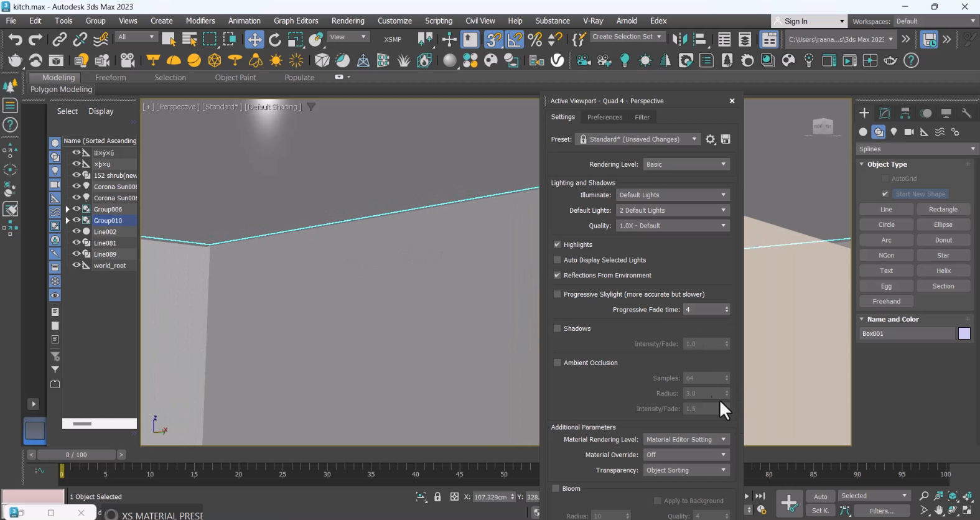Uncheck the Highlights option
980x520 pixels.
pyautogui.click(x=558, y=244)
